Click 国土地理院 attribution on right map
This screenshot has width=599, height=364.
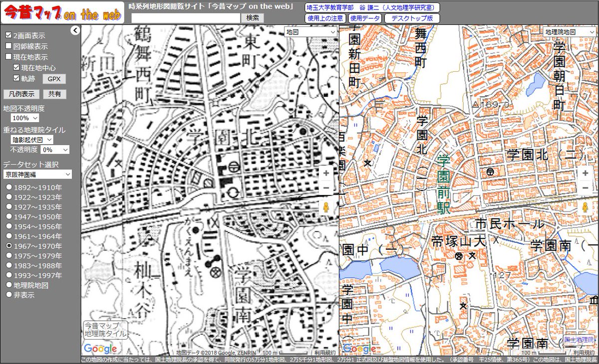point(579,340)
